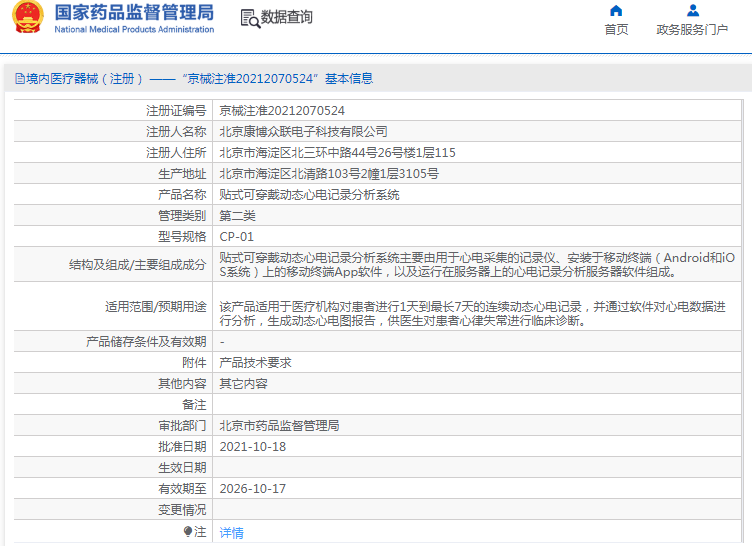Click the 结构及组成/主要组成成分 label

(x=138, y=264)
